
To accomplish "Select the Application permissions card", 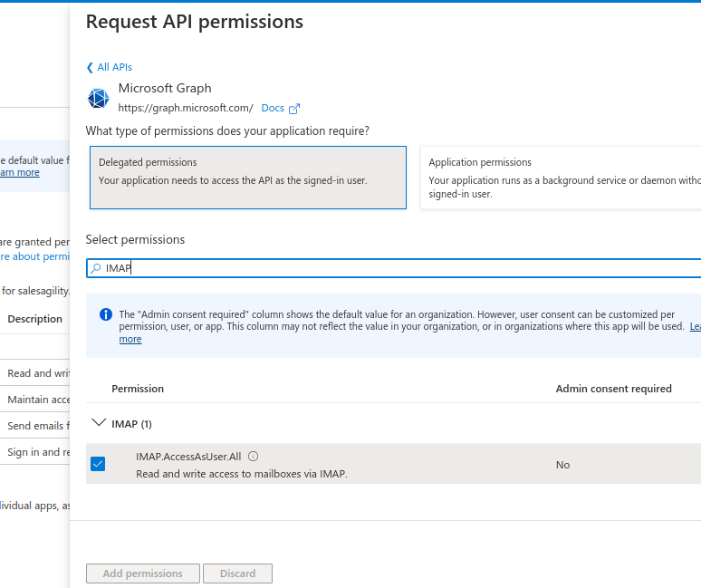I will pos(561,178).
